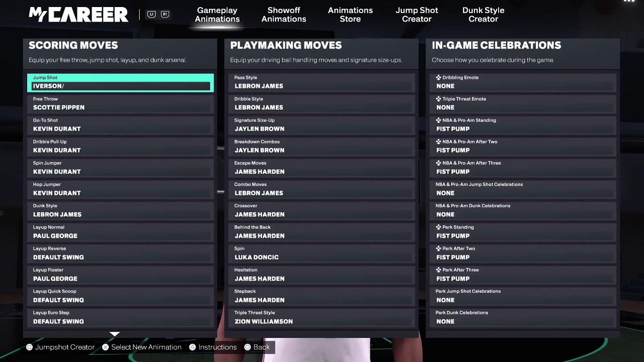This screenshot has height=362, width=644.
Task: Pick the Behind the Back row
Action: (x=322, y=232)
